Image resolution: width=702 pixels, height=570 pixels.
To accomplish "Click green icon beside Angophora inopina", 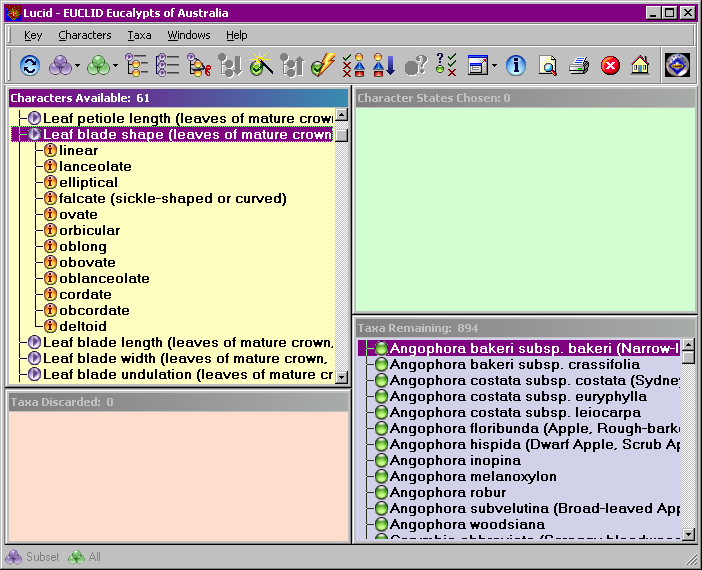I will (x=381, y=460).
